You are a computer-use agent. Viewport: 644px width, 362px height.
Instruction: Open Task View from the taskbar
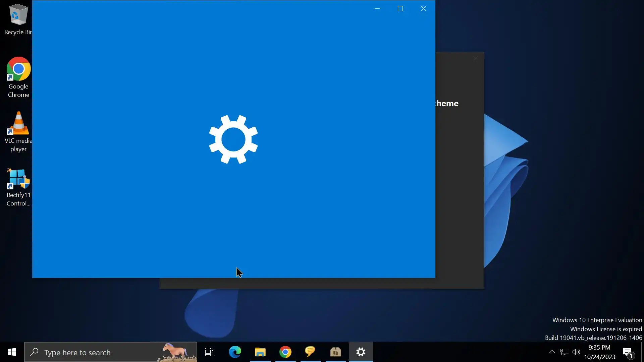(x=209, y=352)
